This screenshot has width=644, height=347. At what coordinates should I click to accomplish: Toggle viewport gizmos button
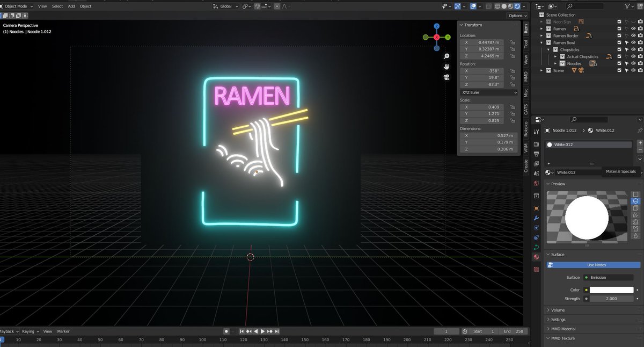click(458, 6)
